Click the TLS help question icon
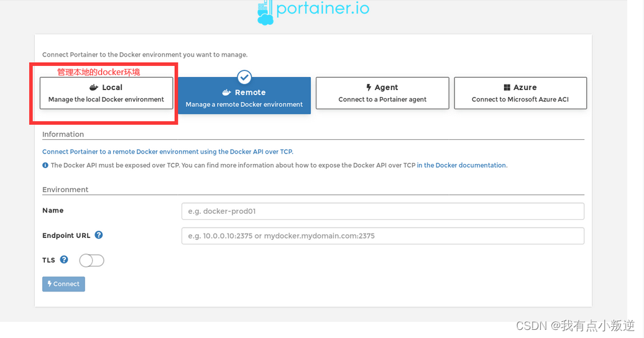644x338 pixels. click(64, 260)
